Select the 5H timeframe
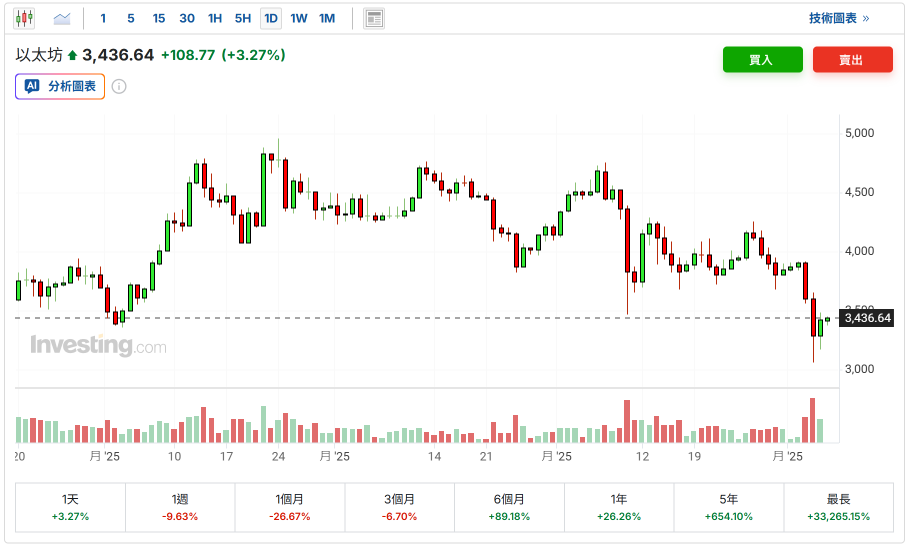 click(243, 18)
